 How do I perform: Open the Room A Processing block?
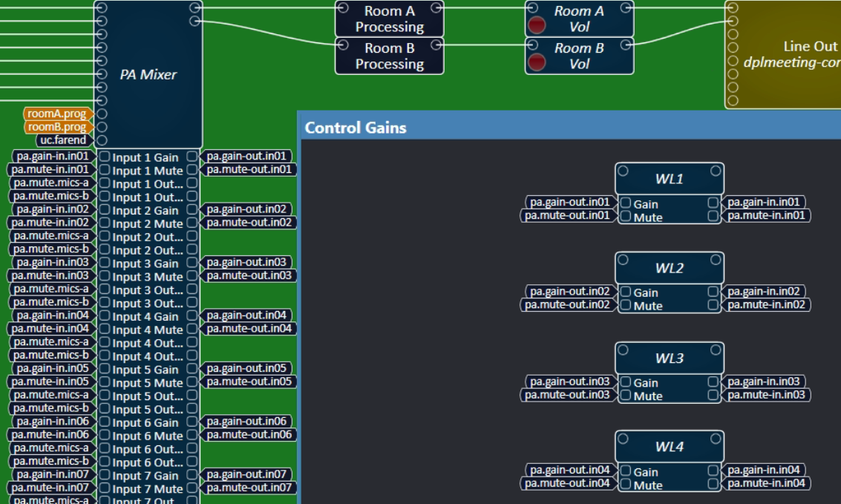click(389, 19)
